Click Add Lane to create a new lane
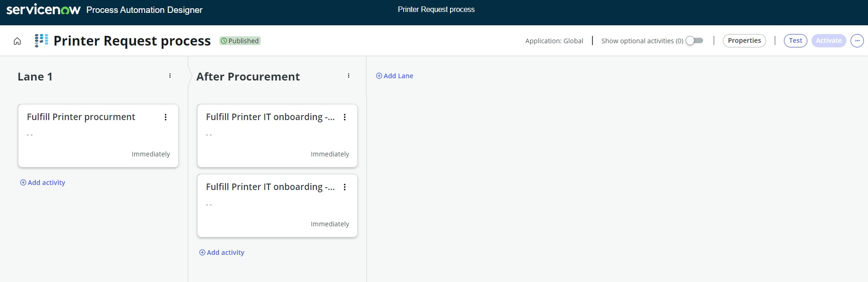This screenshot has width=868, height=282. pyautogui.click(x=394, y=75)
